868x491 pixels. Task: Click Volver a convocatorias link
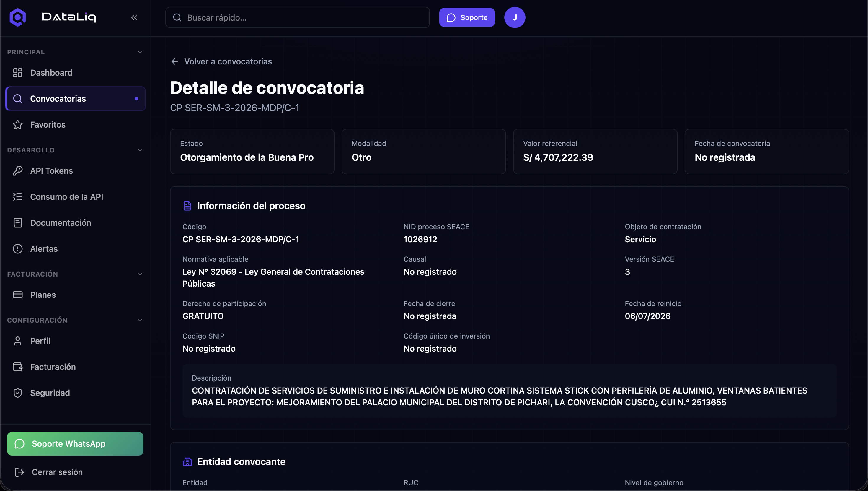(x=221, y=61)
